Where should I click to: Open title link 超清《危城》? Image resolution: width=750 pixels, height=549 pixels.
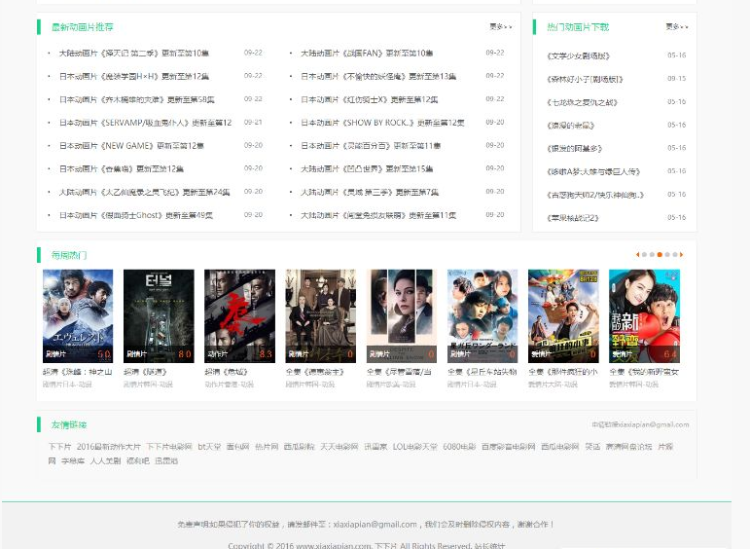(x=226, y=372)
